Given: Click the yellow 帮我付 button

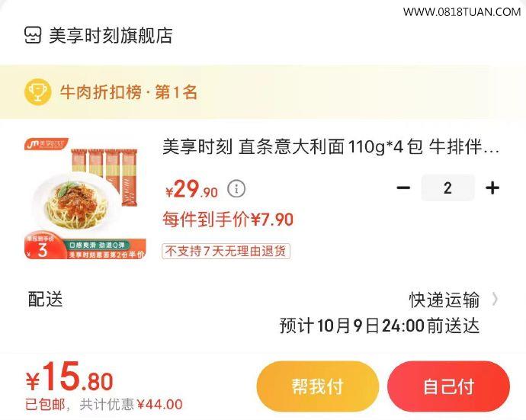Looking at the screenshot, I should pyautogui.click(x=318, y=386).
